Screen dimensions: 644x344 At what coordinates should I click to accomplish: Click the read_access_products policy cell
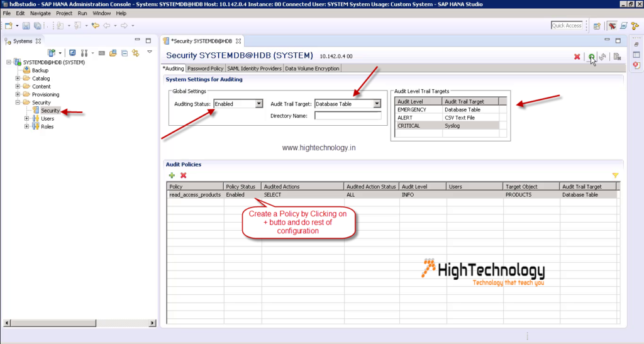195,194
